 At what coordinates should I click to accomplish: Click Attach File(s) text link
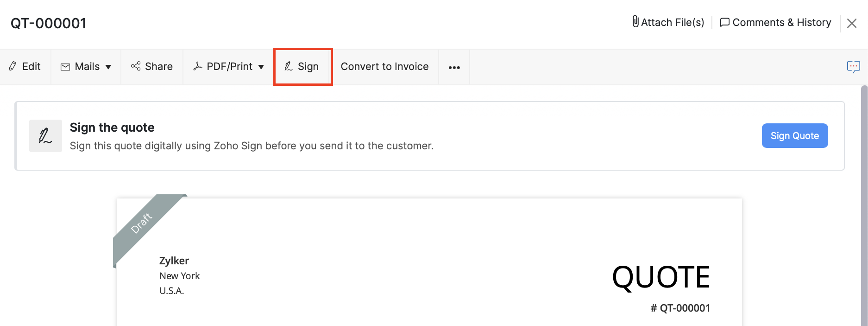(x=673, y=22)
